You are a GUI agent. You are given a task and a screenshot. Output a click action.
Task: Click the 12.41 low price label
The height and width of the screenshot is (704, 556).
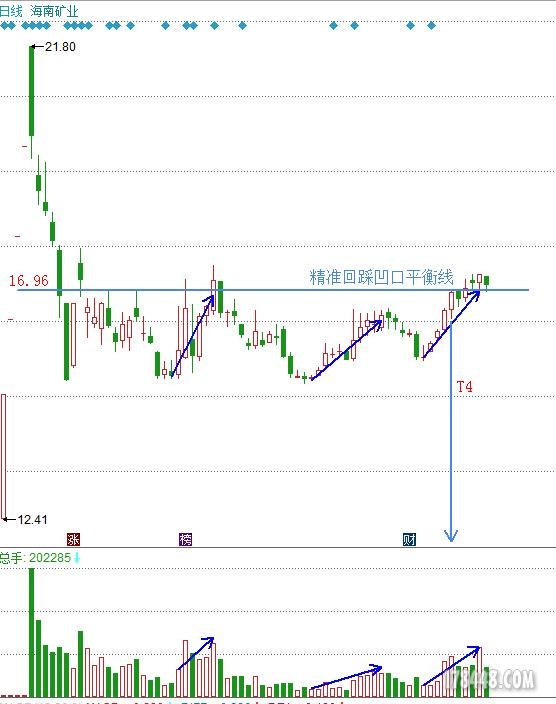(32, 519)
